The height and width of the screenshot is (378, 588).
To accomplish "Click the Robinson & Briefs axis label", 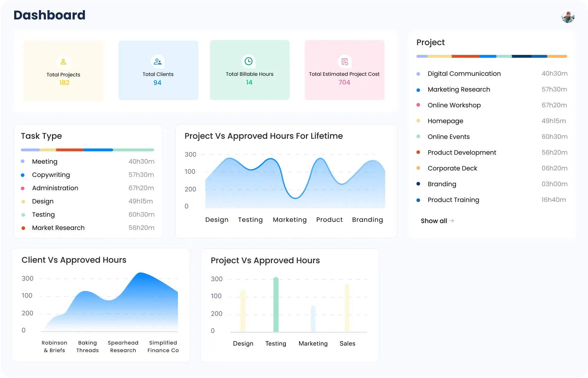I will [x=54, y=346].
